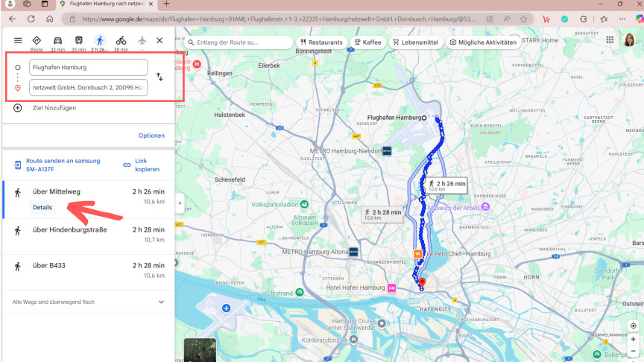This screenshot has height=362, width=644.
Task: Select the walking travel mode
Action: click(99, 40)
